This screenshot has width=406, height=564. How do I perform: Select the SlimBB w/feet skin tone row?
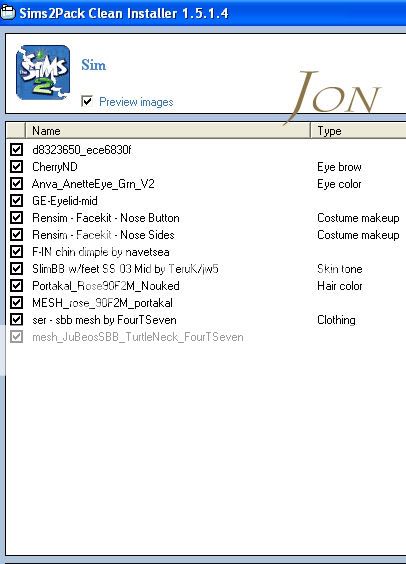(206, 269)
